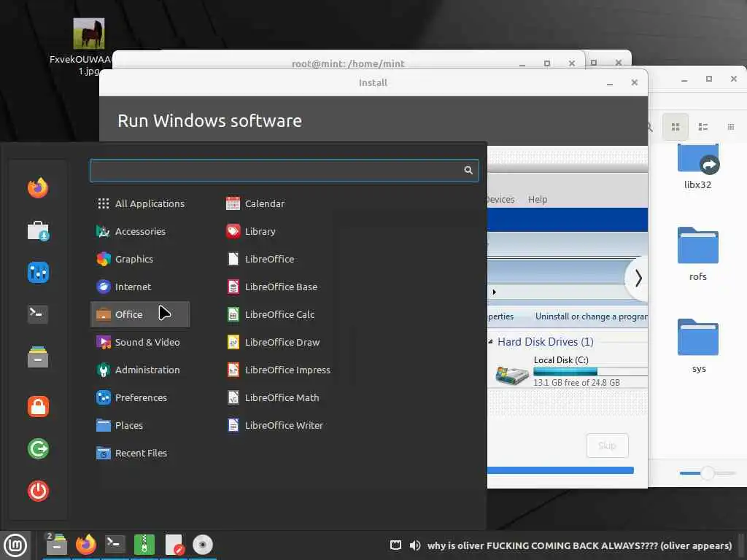747x560 pixels.
Task: Select All Applications category
Action: (140, 204)
